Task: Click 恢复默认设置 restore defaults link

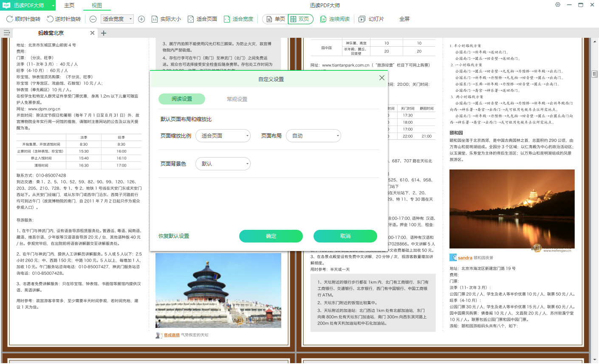Action: pyautogui.click(x=174, y=236)
